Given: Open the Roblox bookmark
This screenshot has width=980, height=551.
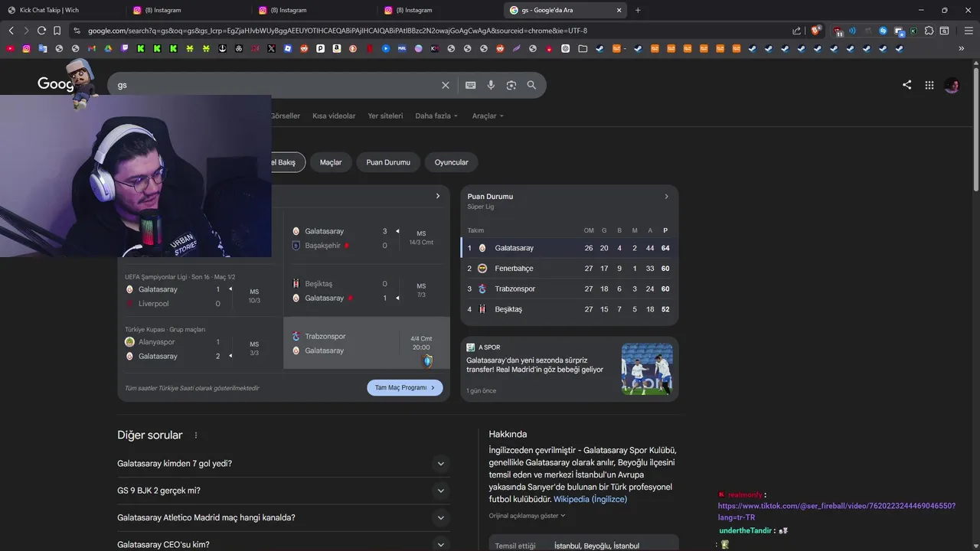Looking at the screenshot, I should [288, 48].
